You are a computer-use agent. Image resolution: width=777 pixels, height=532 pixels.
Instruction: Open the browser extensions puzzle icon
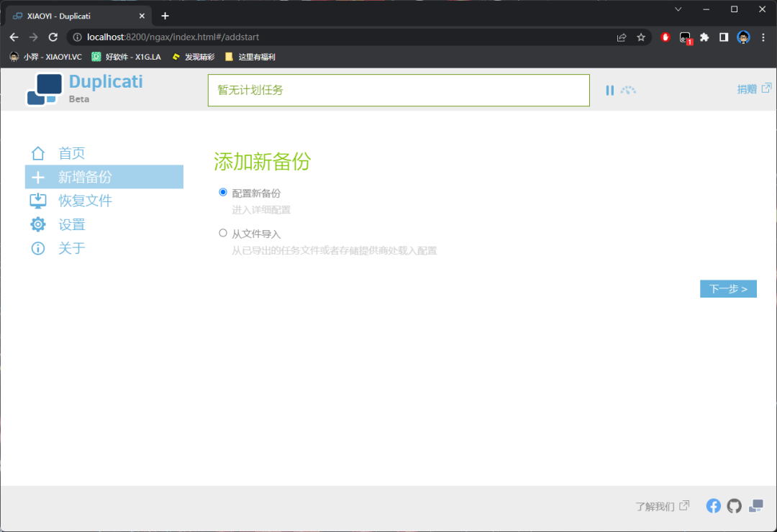pyautogui.click(x=704, y=37)
